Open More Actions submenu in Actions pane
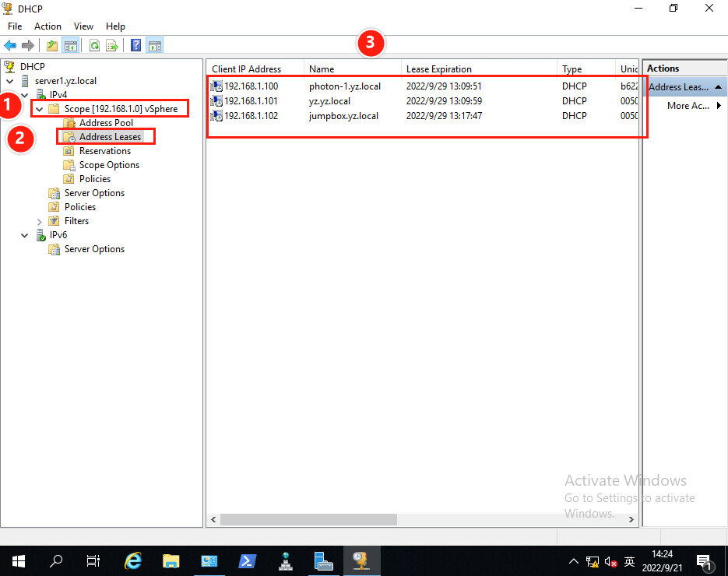The image size is (728, 576). (x=688, y=106)
